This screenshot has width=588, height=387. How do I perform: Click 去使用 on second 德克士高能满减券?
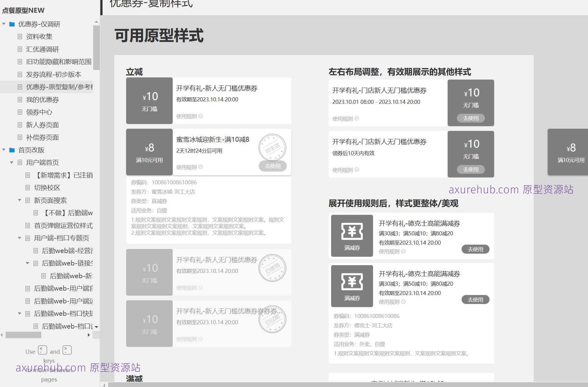[x=476, y=300]
